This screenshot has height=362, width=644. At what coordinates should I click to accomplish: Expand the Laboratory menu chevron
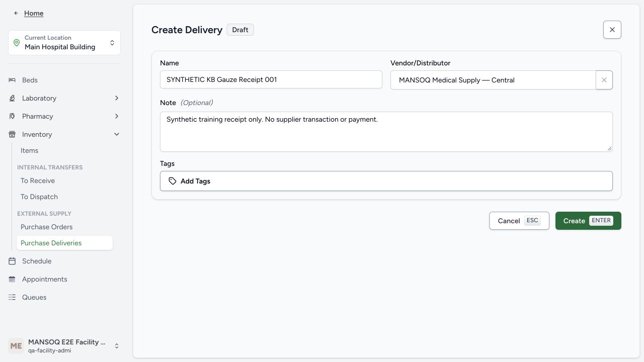[x=117, y=98]
